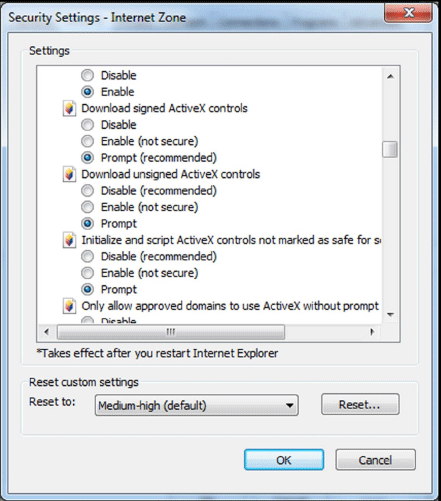
Task: Open the Reset to Medium-high dropdown
Action: (x=196, y=405)
